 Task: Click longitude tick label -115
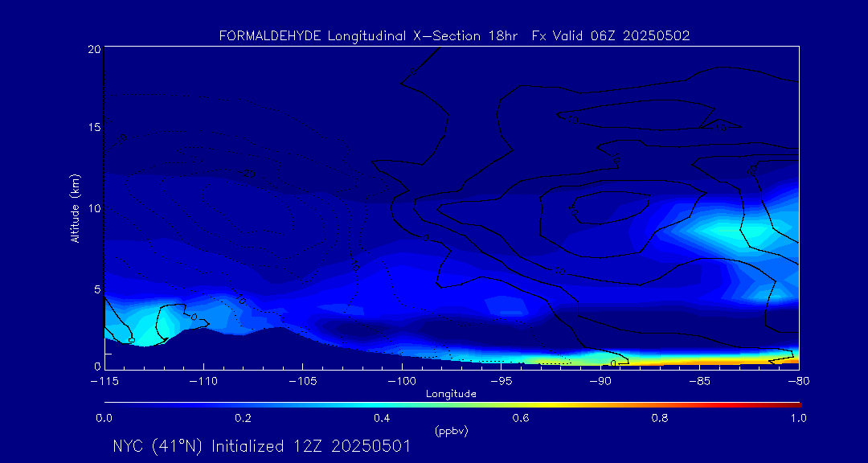coord(104,382)
